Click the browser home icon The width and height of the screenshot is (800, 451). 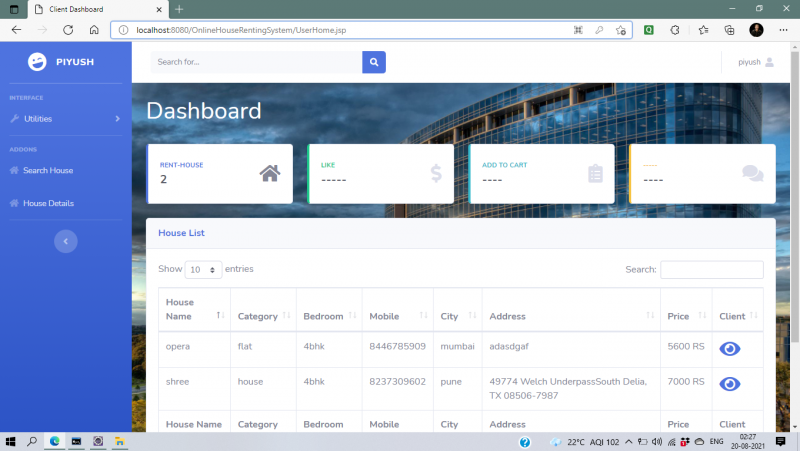coord(94,30)
